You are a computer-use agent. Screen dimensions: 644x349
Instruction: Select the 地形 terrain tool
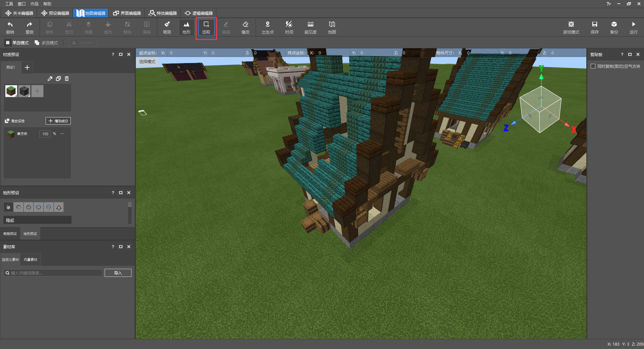186,27
